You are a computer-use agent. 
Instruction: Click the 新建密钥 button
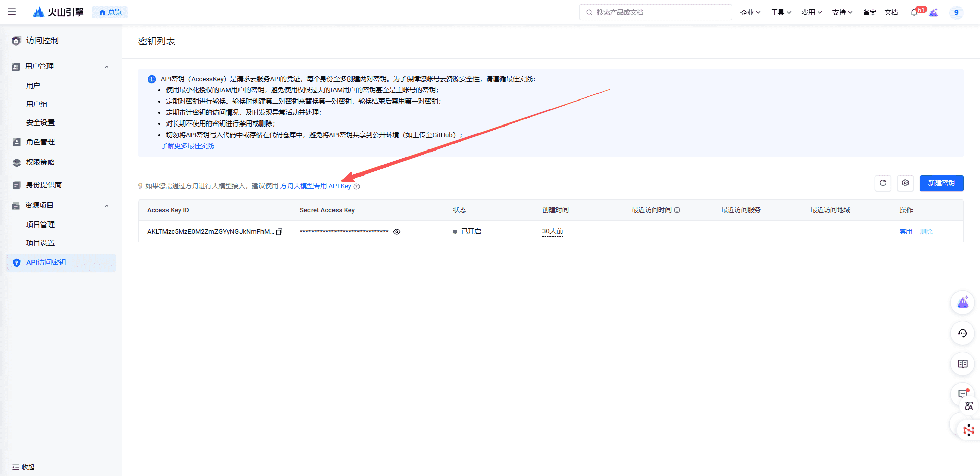click(x=941, y=183)
